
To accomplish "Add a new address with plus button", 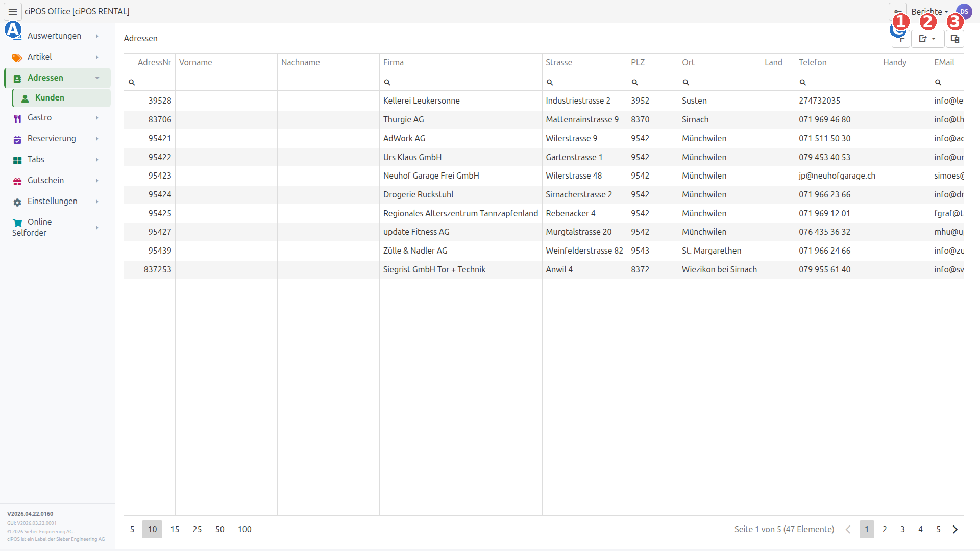I will click(x=901, y=39).
